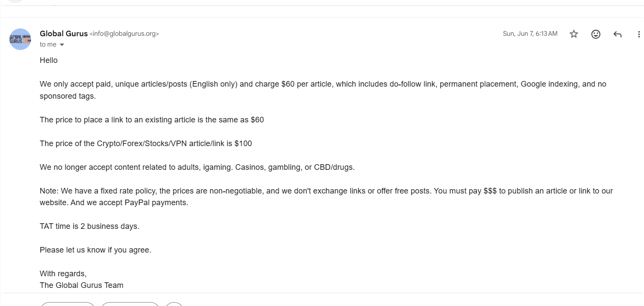
Task: Open the Global Gurus sender avatar
Action: tap(20, 39)
